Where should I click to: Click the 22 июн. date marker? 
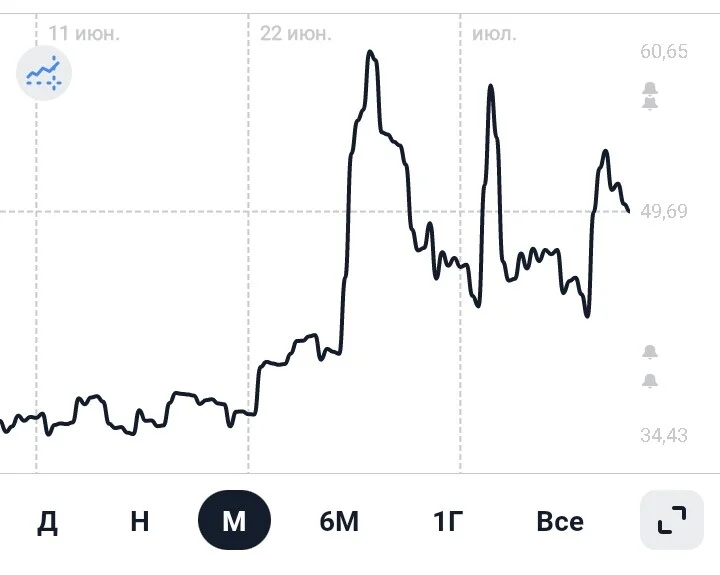(x=296, y=34)
